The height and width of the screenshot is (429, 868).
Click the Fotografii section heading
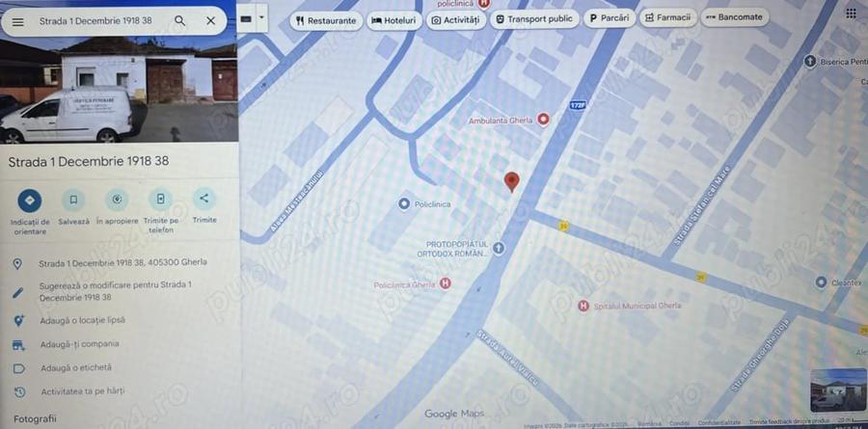tap(35, 419)
